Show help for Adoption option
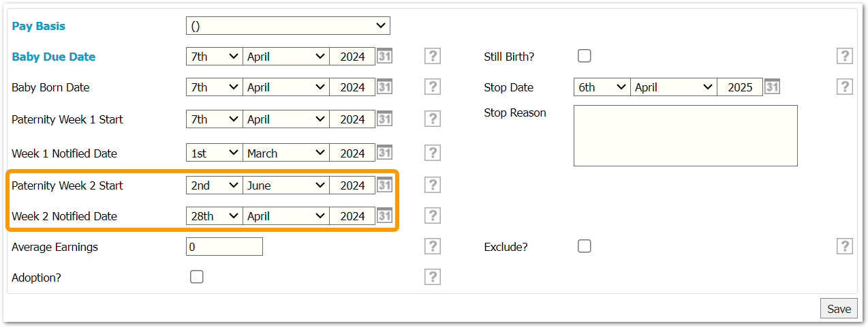The height and width of the screenshot is (328, 868). tap(432, 277)
